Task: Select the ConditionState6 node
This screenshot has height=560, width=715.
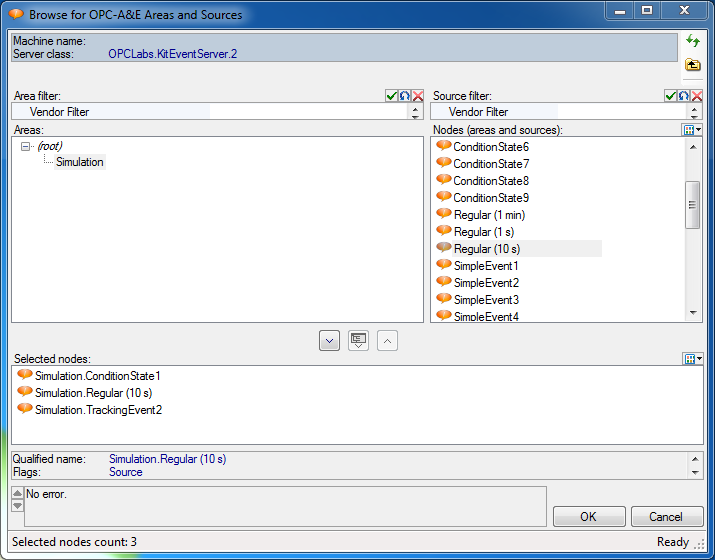Action: 491,147
